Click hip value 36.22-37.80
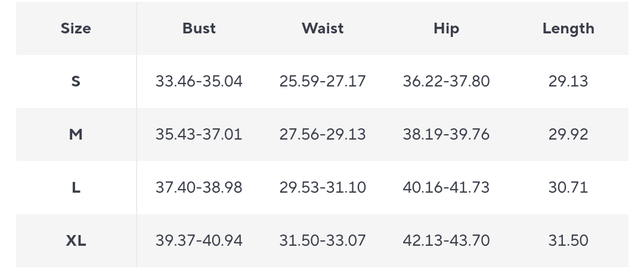Image resolution: width=644 pixels, height=275 pixels. pos(446,81)
